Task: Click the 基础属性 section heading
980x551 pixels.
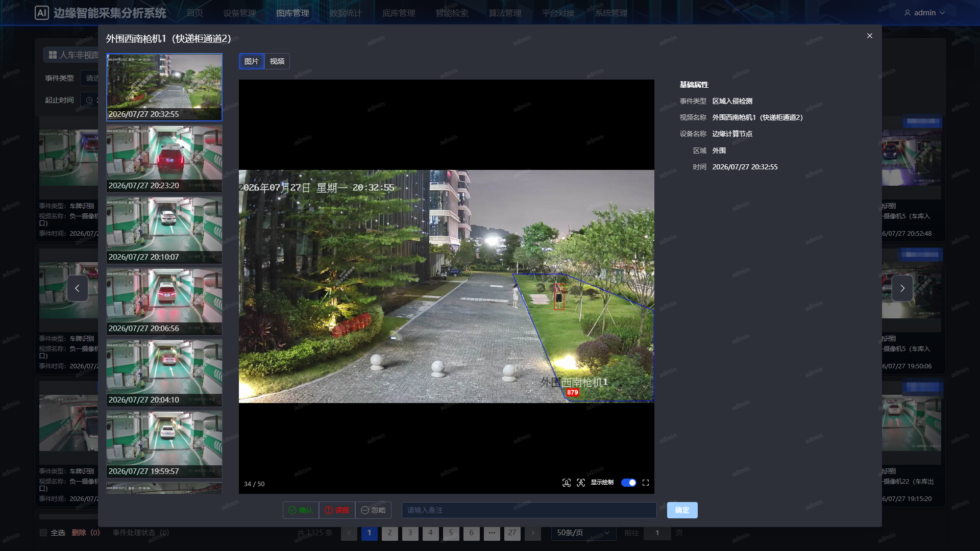Action: coord(694,85)
